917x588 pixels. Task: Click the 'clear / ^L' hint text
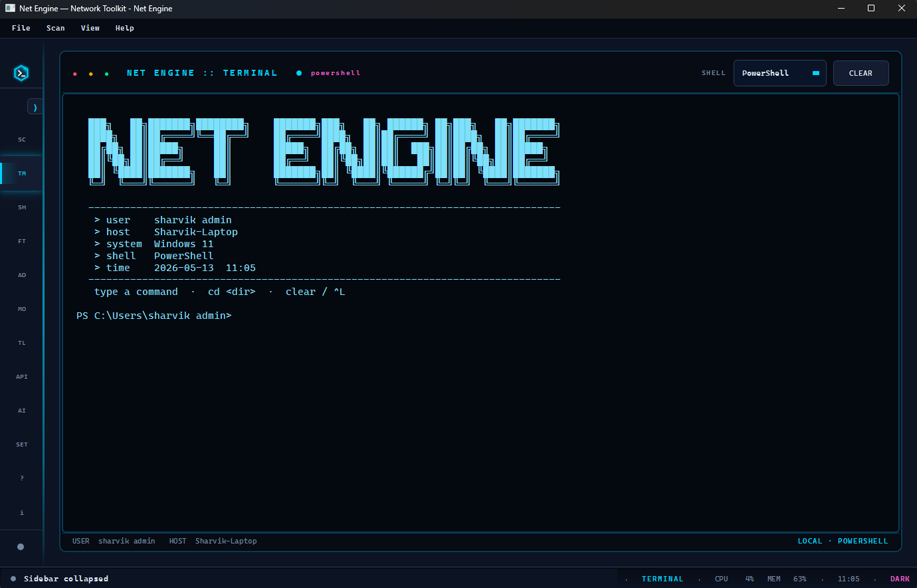316,292
